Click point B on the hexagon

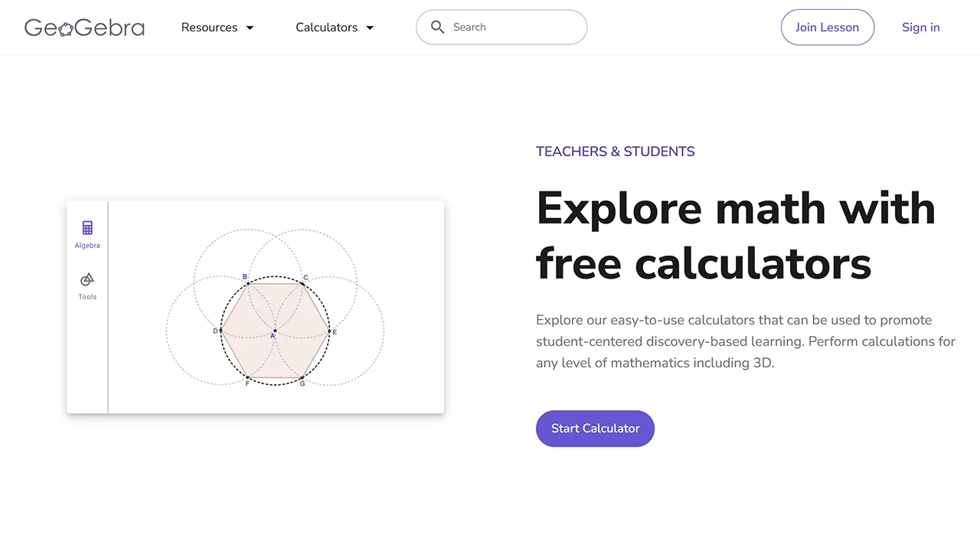click(248, 283)
